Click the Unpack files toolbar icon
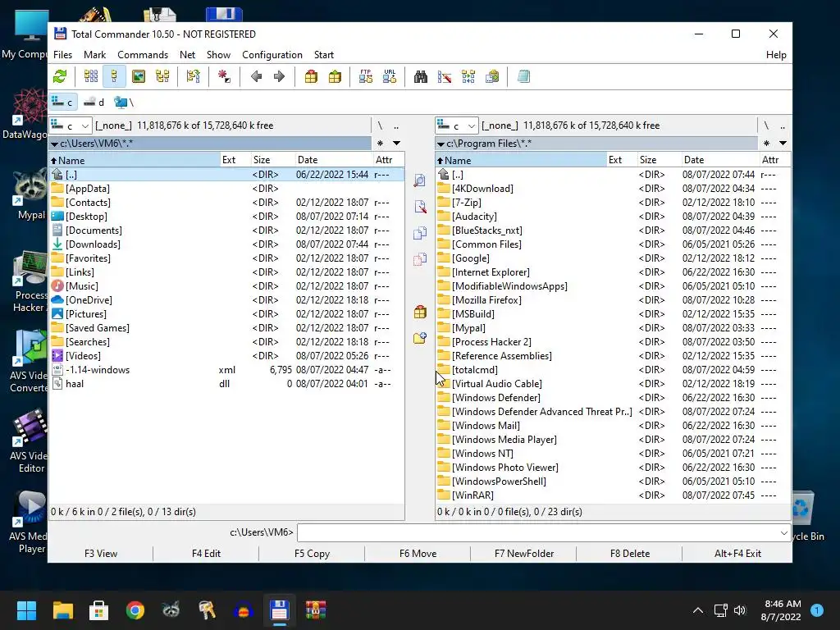Screen dimensions: 840x630 tap(335, 76)
